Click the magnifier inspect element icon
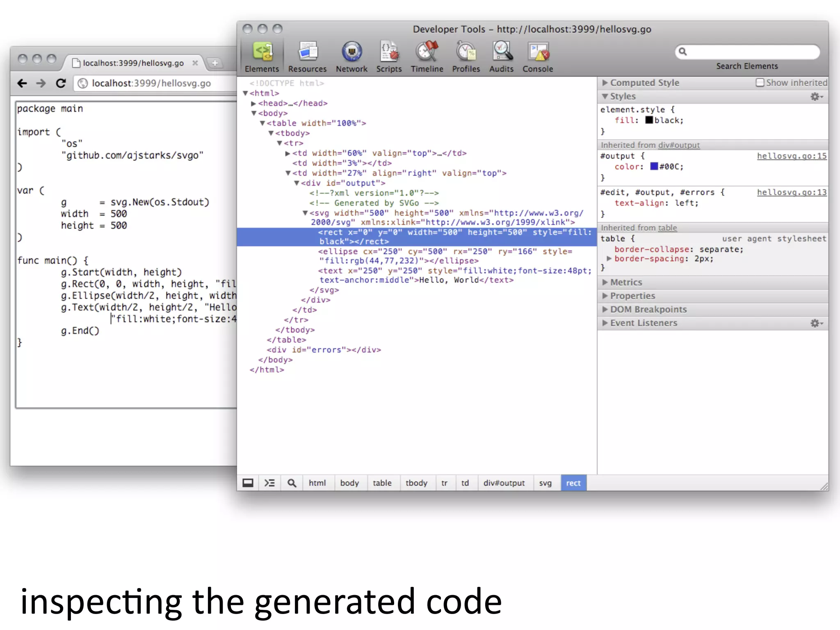 (x=292, y=483)
